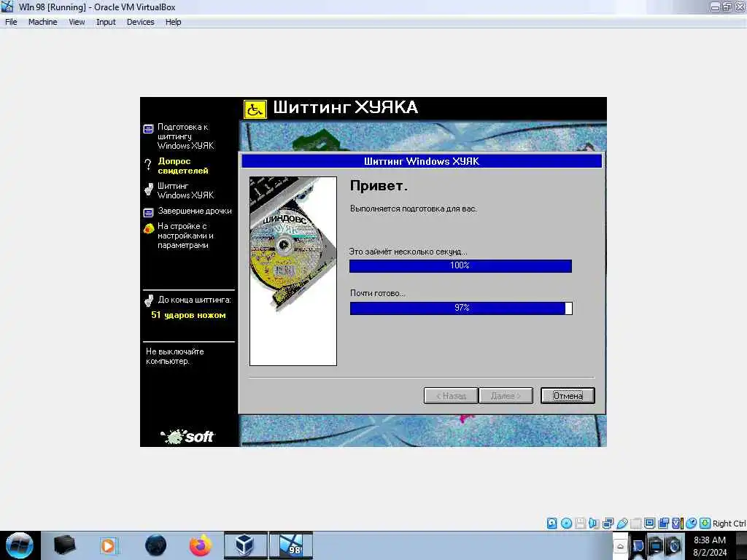Open the Input menu

pos(106,22)
